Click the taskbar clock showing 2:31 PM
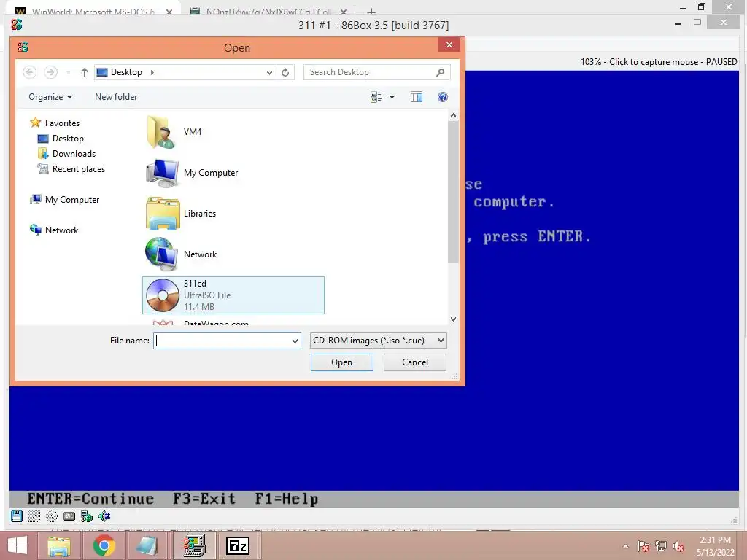Screen dimensions: 747x560 (x=715, y=546)
